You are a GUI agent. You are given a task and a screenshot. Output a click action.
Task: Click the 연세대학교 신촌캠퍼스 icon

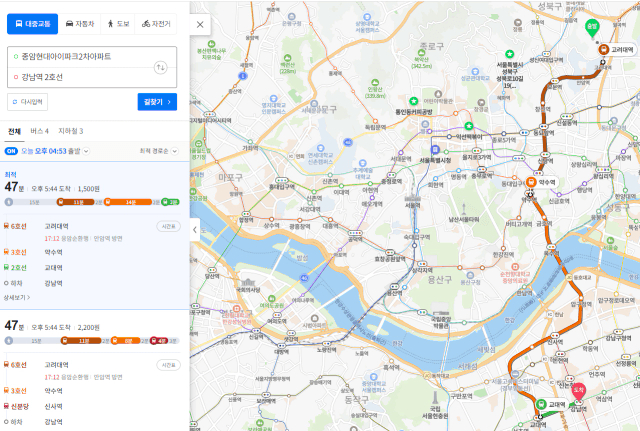[x=320, y=148]
